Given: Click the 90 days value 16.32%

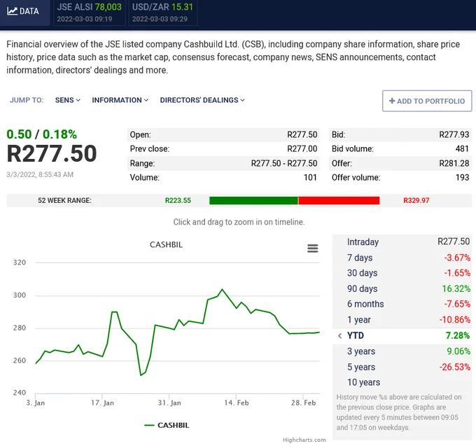Looking at the screenshot, I should pyautogui.click(x=456, y=288).
